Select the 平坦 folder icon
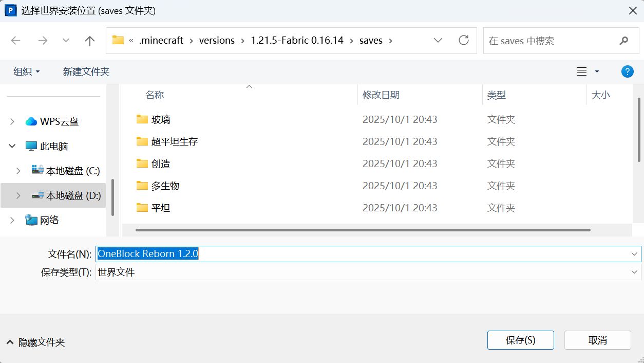This screenshot has height=363, width=644. tap(142, 208)
